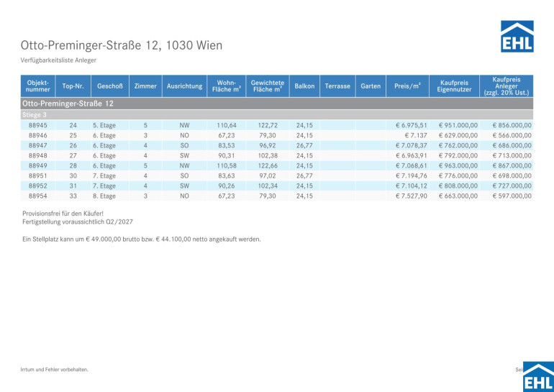
Task: Click the Zimmer column header
Action: click(145, 86)
